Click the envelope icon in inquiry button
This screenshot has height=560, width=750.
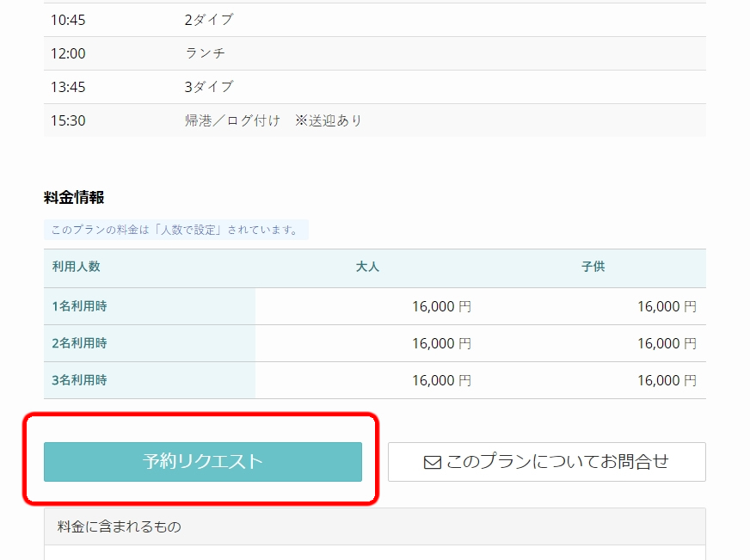(433, 463)
